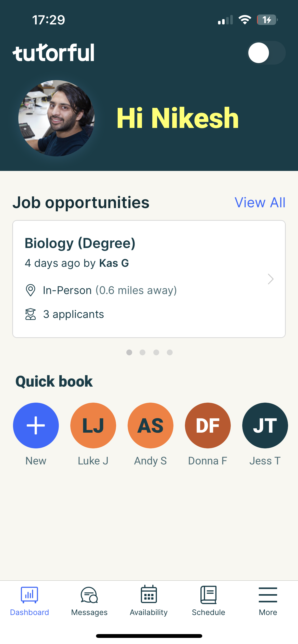Screen dimensions: 298x644
Task: Select the third carousel page dot
Action: tap(156, 352)
